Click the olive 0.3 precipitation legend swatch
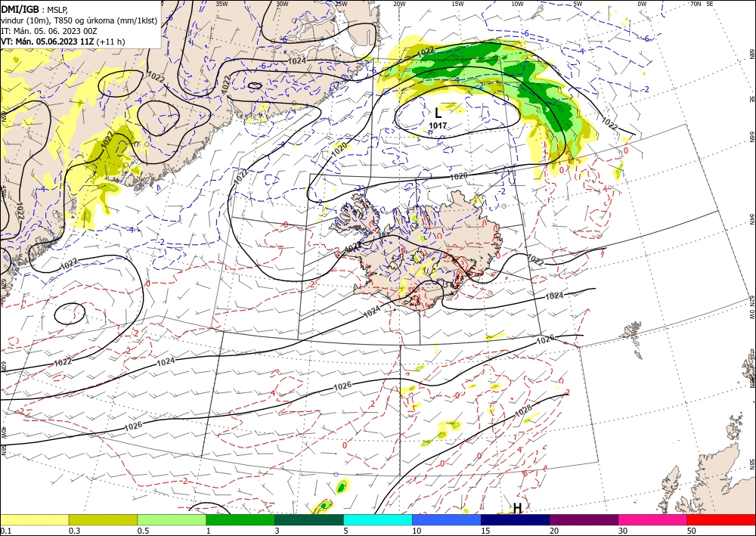756x536 pixels. tap(103, 519)
